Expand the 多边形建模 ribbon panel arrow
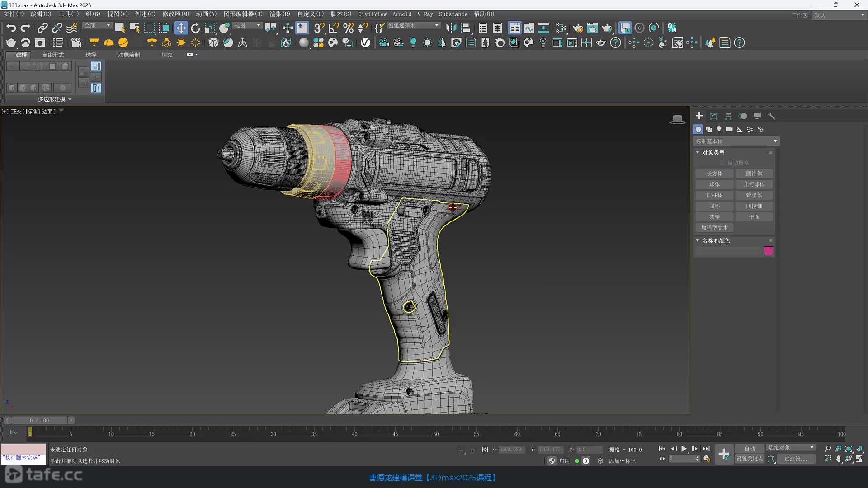 (x=70, y=99)
